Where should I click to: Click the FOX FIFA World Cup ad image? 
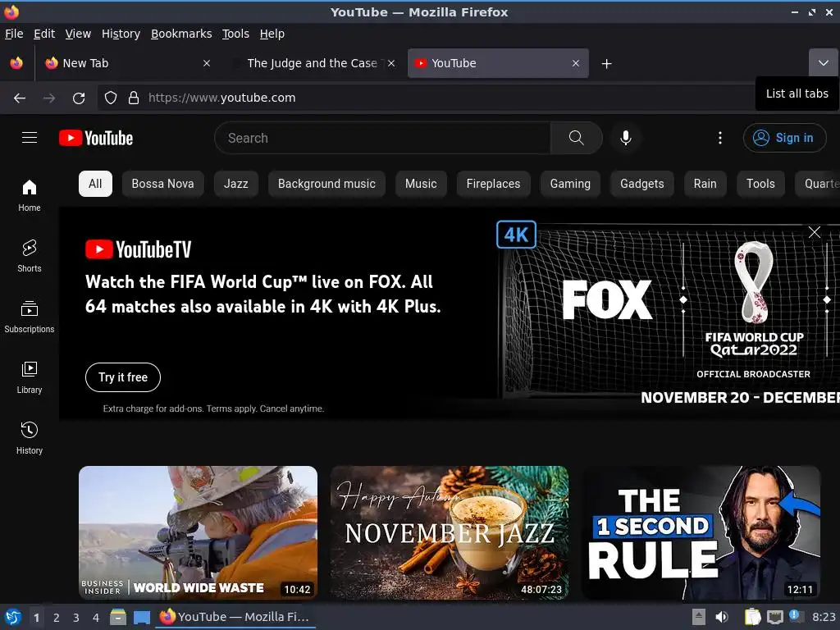tap(669, 314)
